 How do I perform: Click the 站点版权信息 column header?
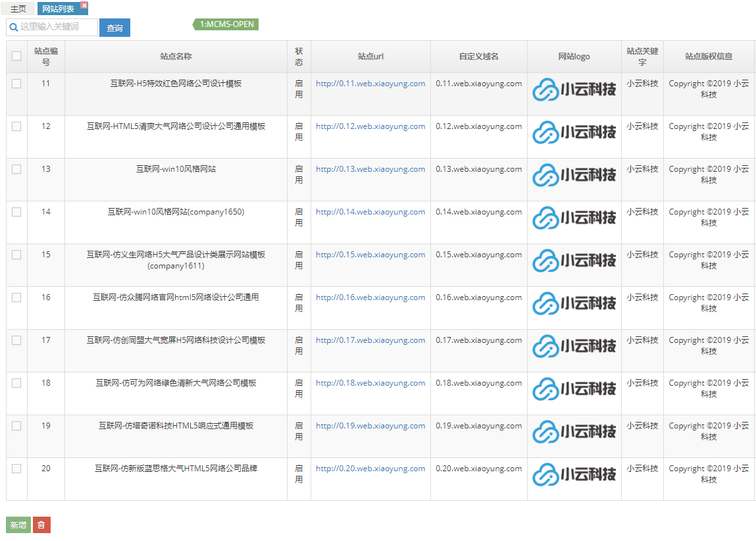coord(709,57)
